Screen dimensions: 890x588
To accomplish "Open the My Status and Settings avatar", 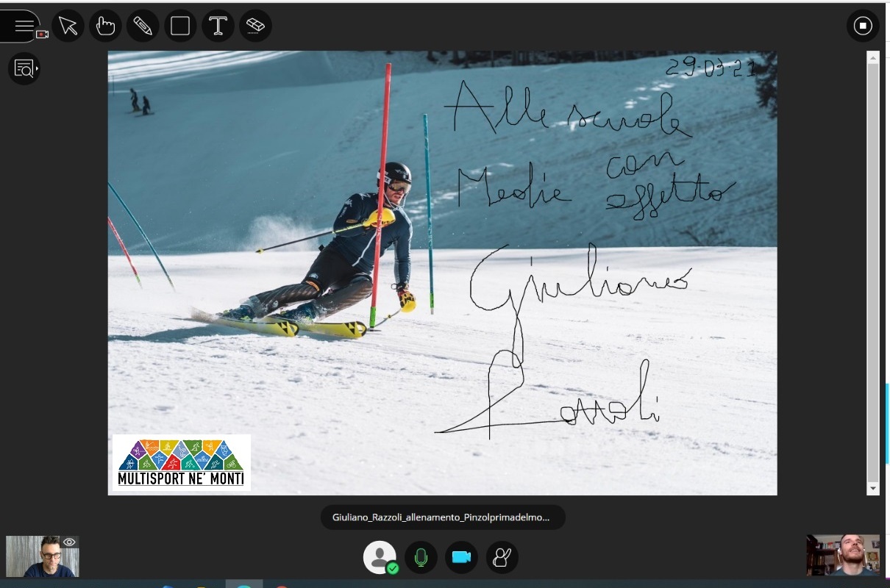I will click(x=380, y=557).
